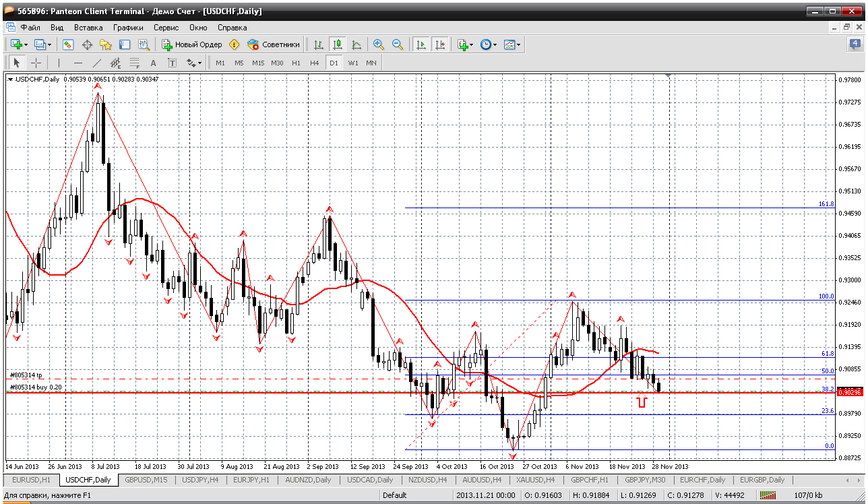Toggle the Terminal panel icon
Image resolution: width=868 pixels, height=504 pixels.
point(125,44)
